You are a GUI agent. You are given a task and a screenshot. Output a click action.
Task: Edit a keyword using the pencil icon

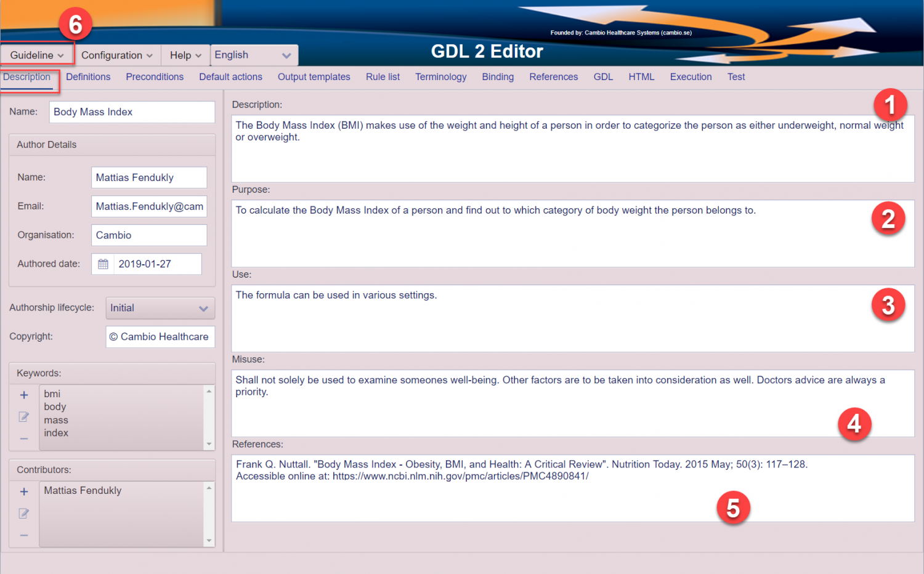(x=23, y=417)
